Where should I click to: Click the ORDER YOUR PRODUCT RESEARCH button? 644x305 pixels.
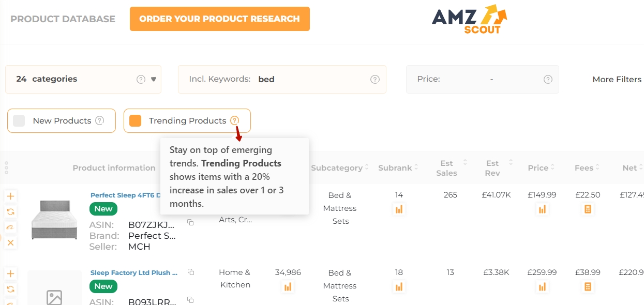pyautogui.click(x=219, y=19)
